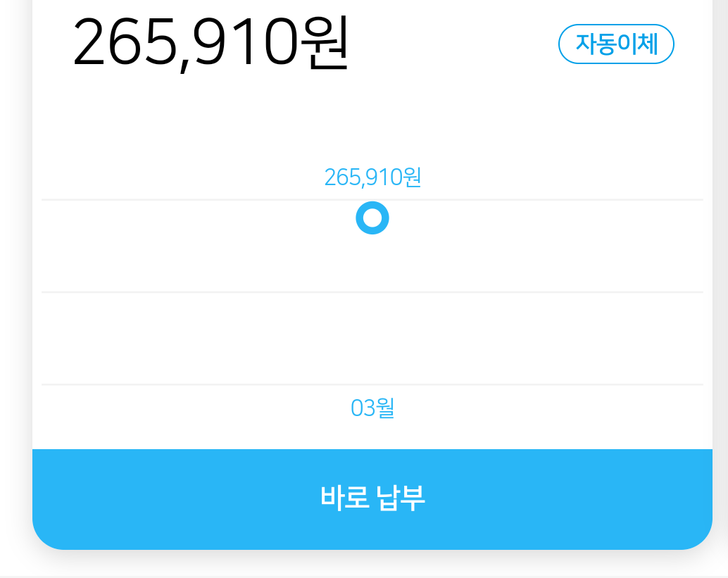The image size is (728, 578).
Task: Click the 자동이체 badge
Action: pyautogui.click(x=616, y=44)
